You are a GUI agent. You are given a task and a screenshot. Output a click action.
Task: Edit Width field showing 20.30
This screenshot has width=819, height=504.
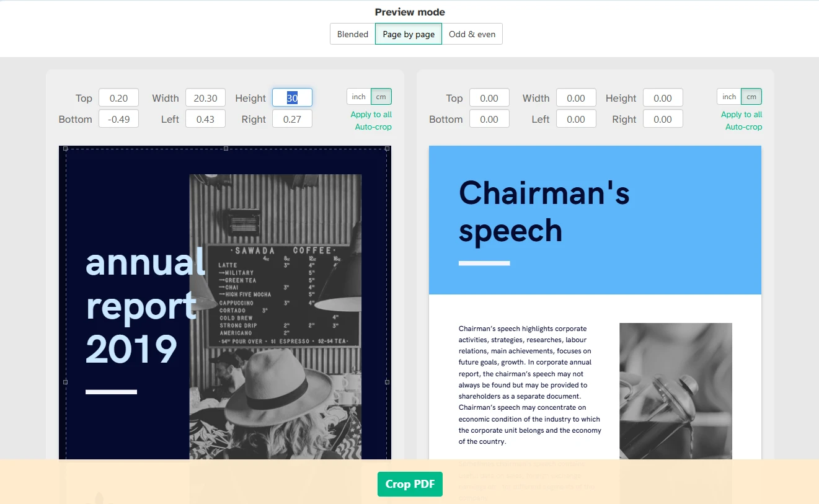205,98
